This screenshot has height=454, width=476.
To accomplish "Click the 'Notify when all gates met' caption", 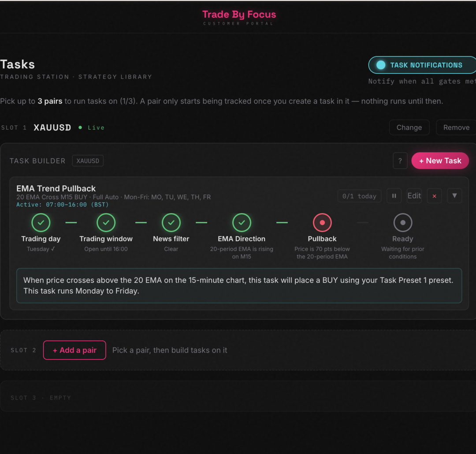I will [422, 81].
